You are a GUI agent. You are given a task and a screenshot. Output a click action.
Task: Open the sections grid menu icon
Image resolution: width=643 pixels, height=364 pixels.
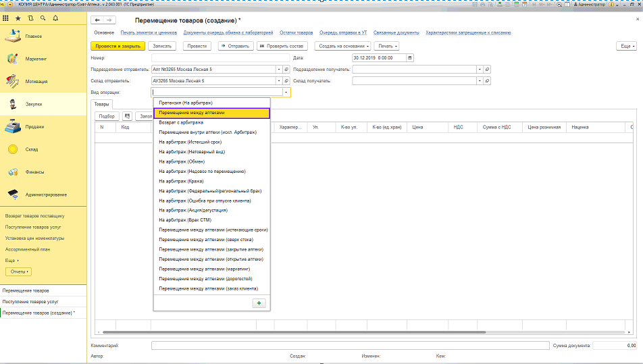pos(7,18)
